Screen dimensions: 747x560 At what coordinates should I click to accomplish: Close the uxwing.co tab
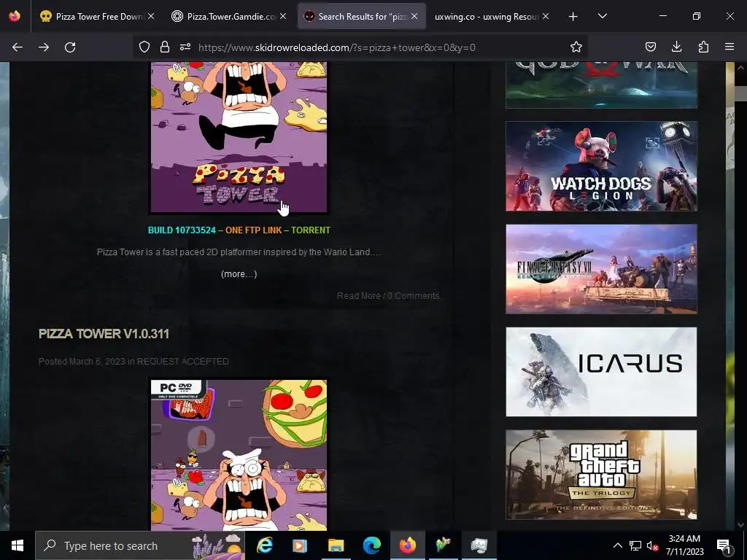546,16
